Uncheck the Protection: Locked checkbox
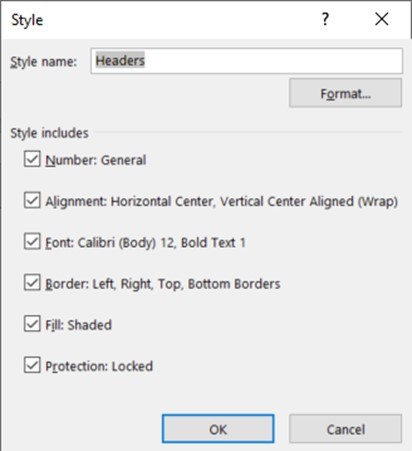The width and height of the screenshot is (412, 451). (32, 365)
